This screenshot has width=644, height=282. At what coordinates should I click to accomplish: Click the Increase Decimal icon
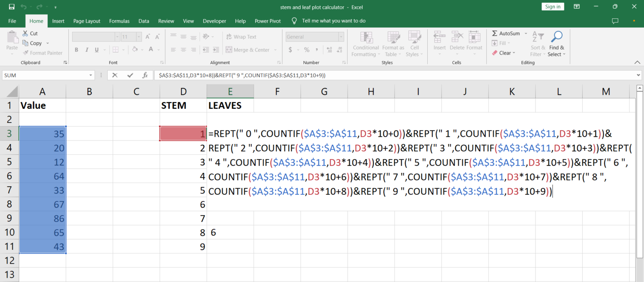tap(328, 50)
